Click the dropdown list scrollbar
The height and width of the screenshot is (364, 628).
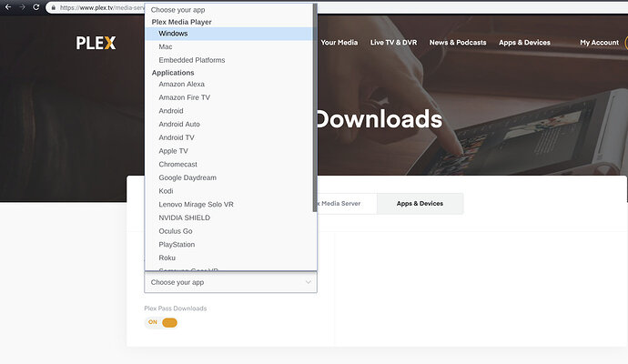(315, 107)
